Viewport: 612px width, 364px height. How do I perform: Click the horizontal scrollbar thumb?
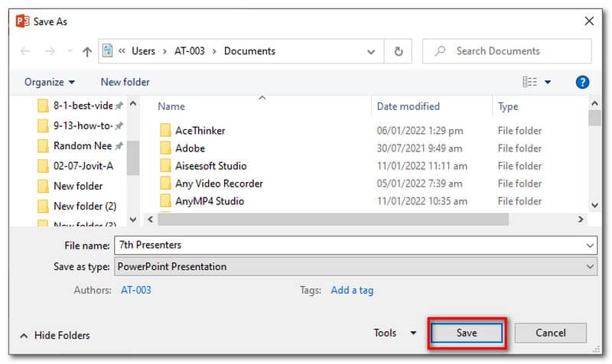(333, 219)
